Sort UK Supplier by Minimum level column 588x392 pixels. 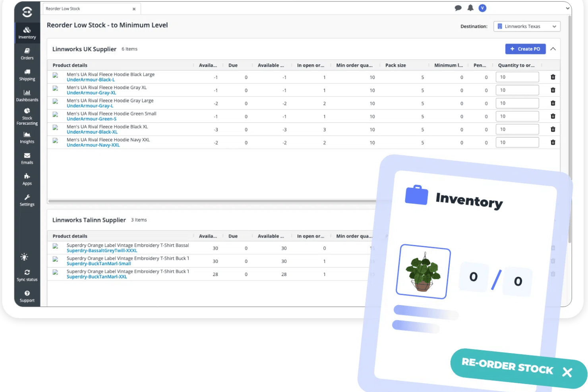tap(449, 65)
